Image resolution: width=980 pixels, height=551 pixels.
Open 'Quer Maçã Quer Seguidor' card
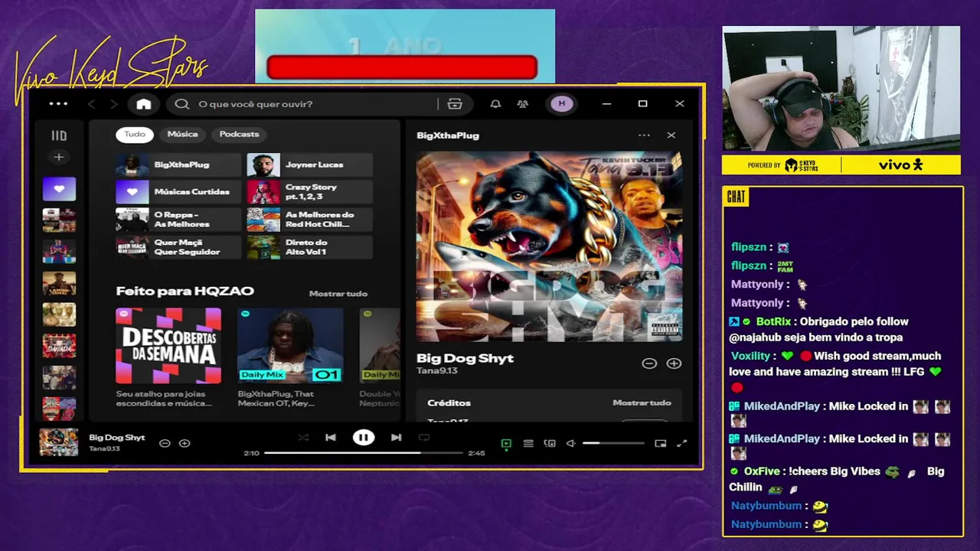pyautogui.click(x=178, y=247)
